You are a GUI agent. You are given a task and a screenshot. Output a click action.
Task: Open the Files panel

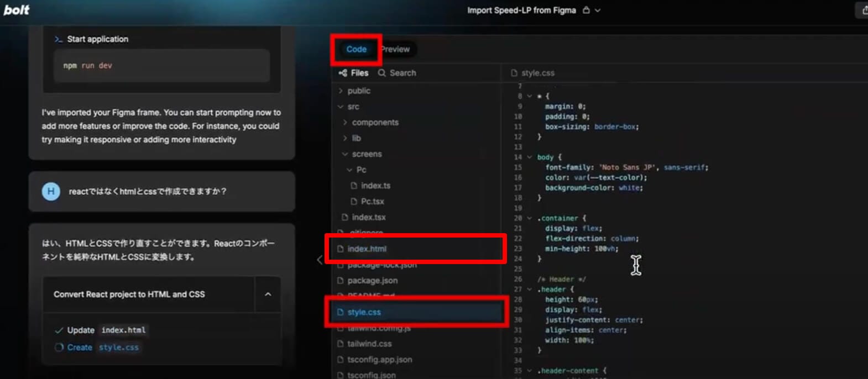coord(354,73)
